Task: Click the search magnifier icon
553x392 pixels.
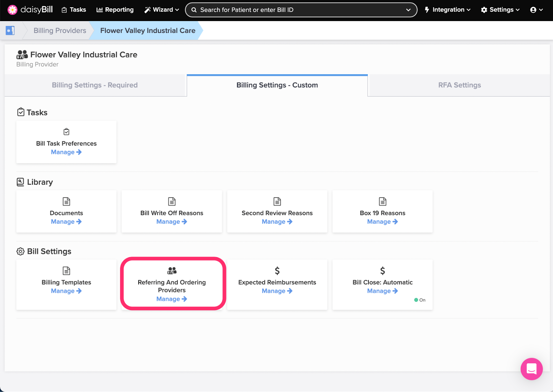Action: (x=194, y=10)
